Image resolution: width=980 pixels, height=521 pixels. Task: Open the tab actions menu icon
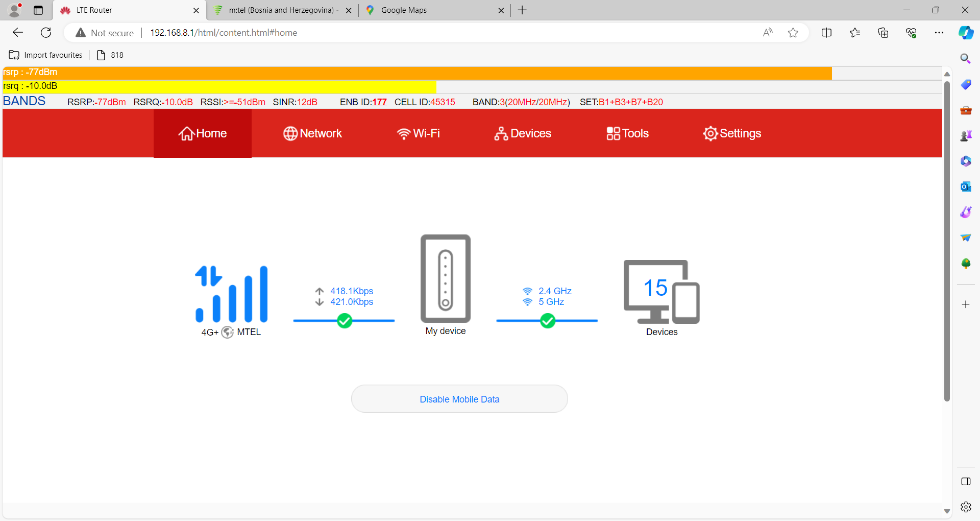point(38,10)
